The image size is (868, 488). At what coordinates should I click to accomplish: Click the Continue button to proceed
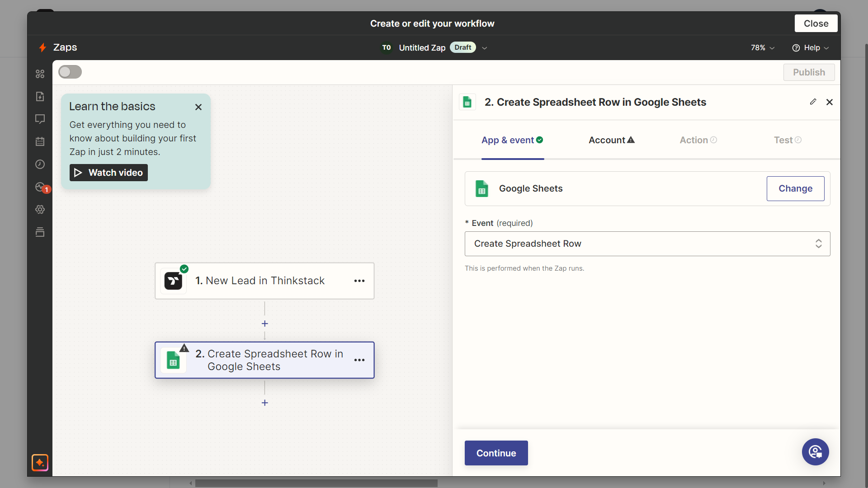pyautogui.click(x=496, y=454)
